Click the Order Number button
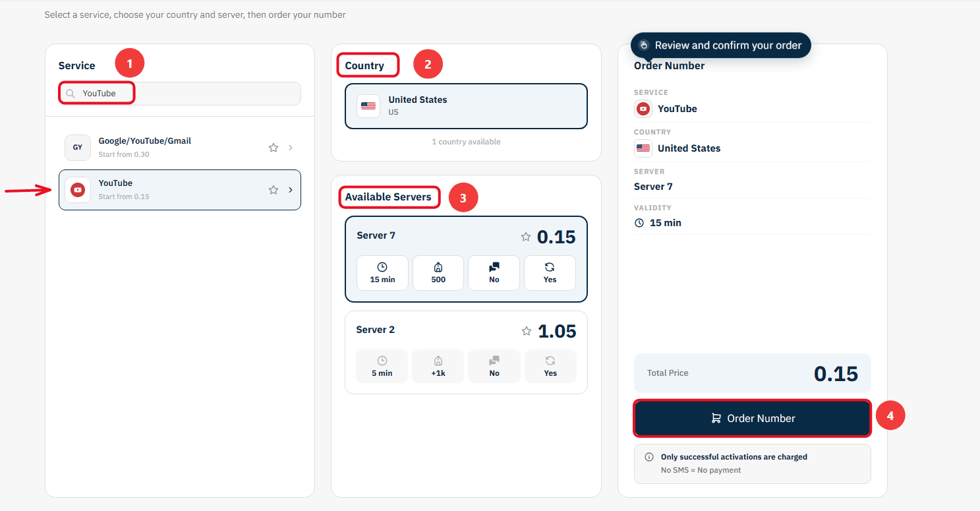 (753, 418)
